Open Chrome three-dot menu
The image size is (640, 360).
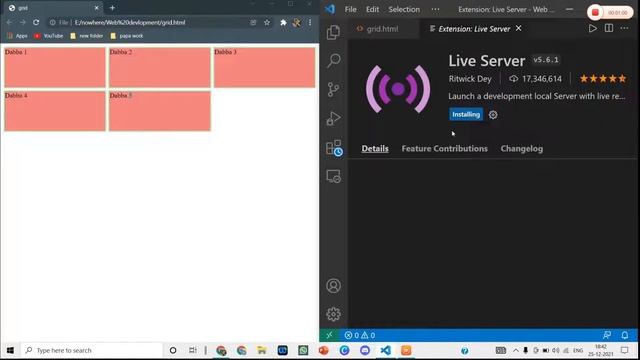point(310,22)
